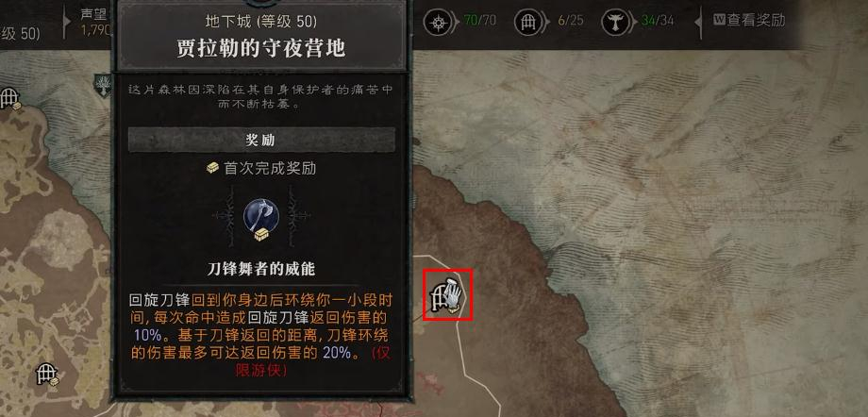Screen dimensions: 868x417
Task: Select the highlighted dungeon marker in the red box
Action: click(448, 294)
